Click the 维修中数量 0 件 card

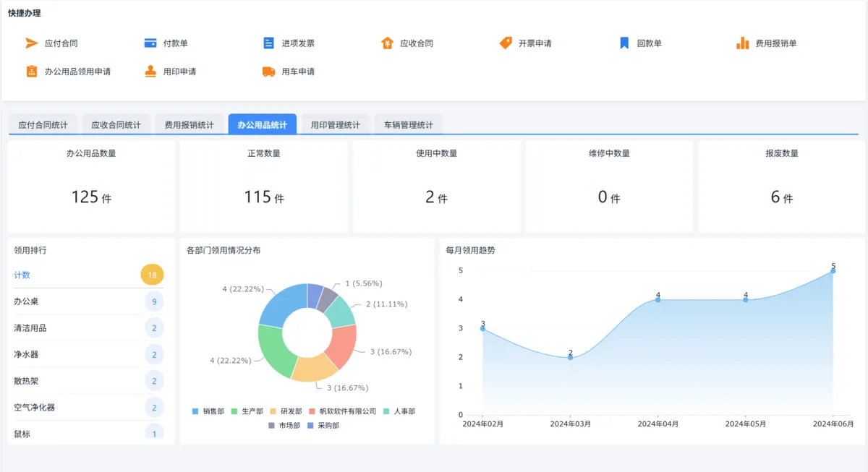pyautogui.click(x=609, y=186)
